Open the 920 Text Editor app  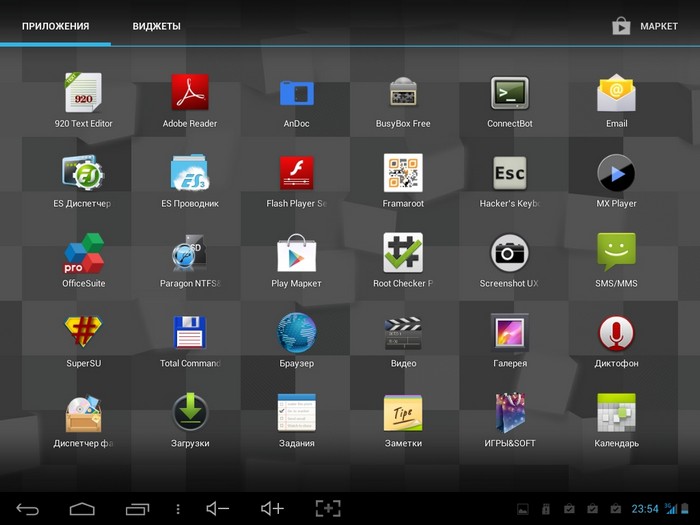pyautogui.click(x=83, y=93)
